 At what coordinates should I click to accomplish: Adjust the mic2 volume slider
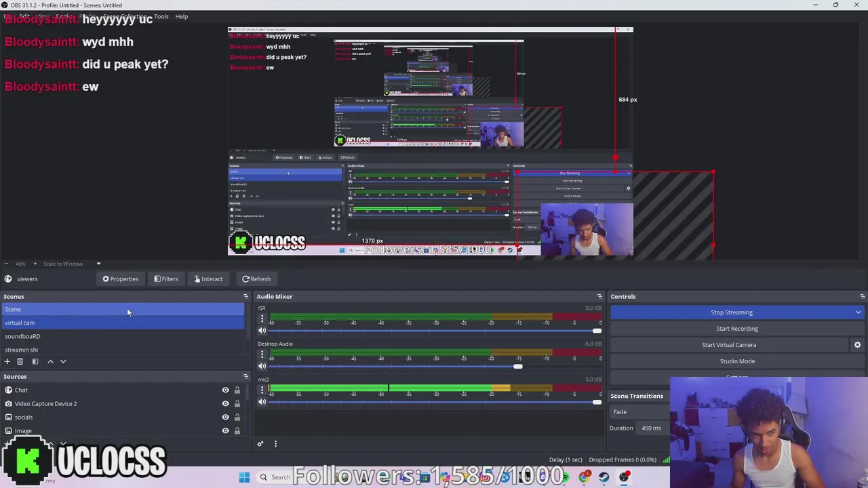click(x=597, y=402)
